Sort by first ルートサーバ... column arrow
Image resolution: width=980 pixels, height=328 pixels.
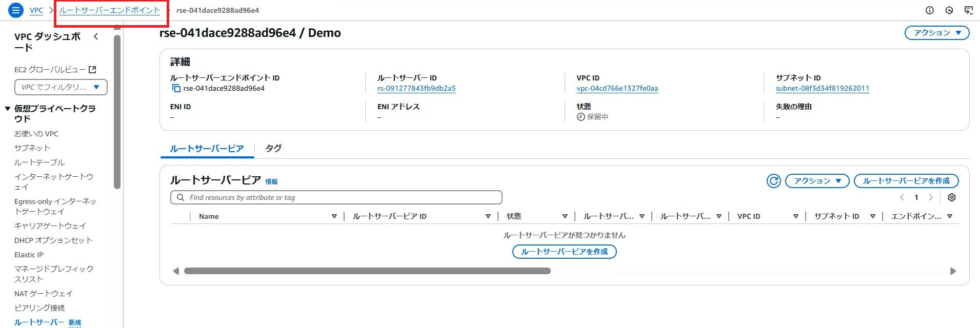coord(642,216)
